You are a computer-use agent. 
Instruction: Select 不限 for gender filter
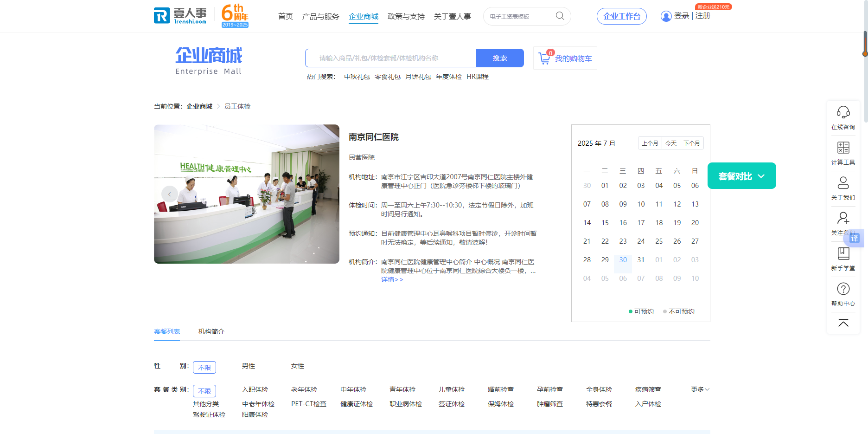coord(204,367)
